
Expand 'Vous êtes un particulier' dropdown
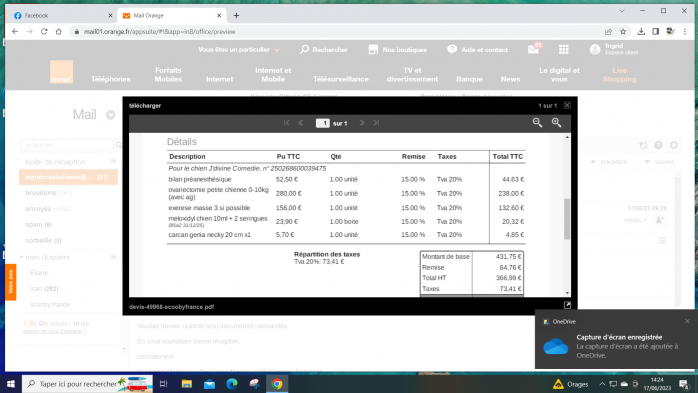pos(239,49)
